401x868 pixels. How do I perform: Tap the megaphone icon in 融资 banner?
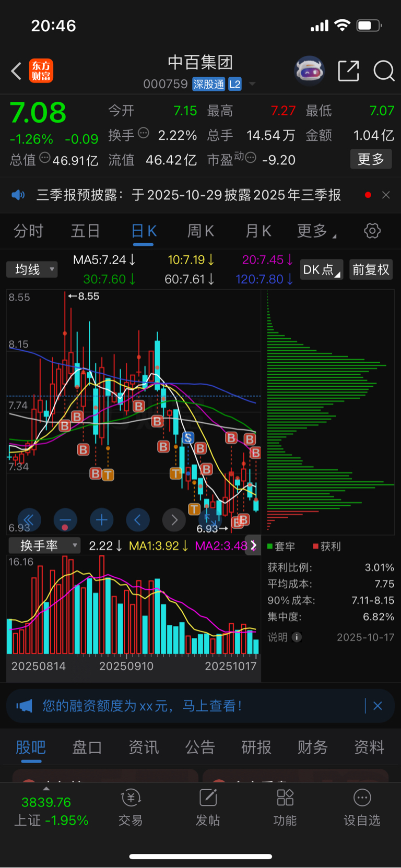point(24,706)
